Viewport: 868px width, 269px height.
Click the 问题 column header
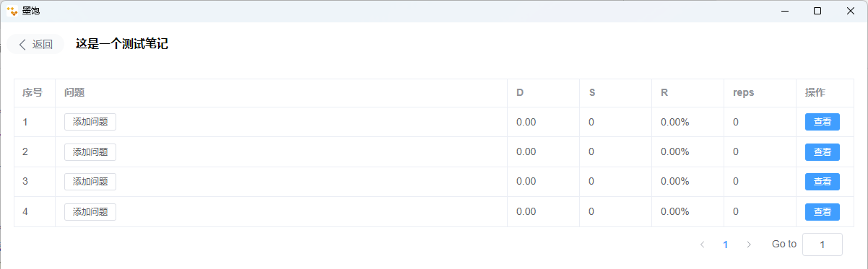coord(74,93)
